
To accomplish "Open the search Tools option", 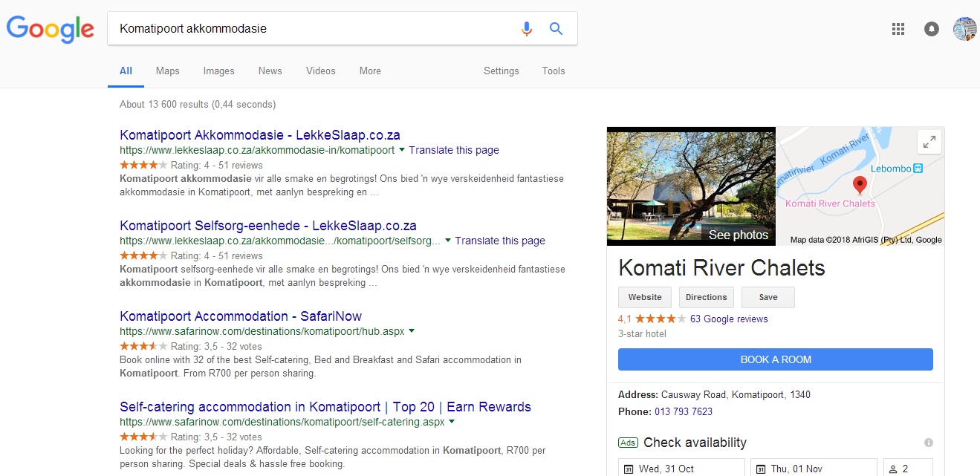I will coord(554,71).
